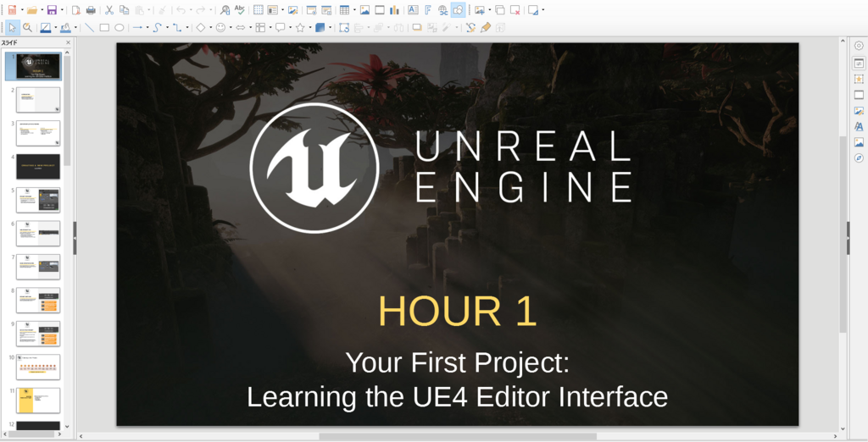This screenshot has height=442, width=868.
Task: Click the horizontal scrollbar below the slide
Action: pos(459,436)
